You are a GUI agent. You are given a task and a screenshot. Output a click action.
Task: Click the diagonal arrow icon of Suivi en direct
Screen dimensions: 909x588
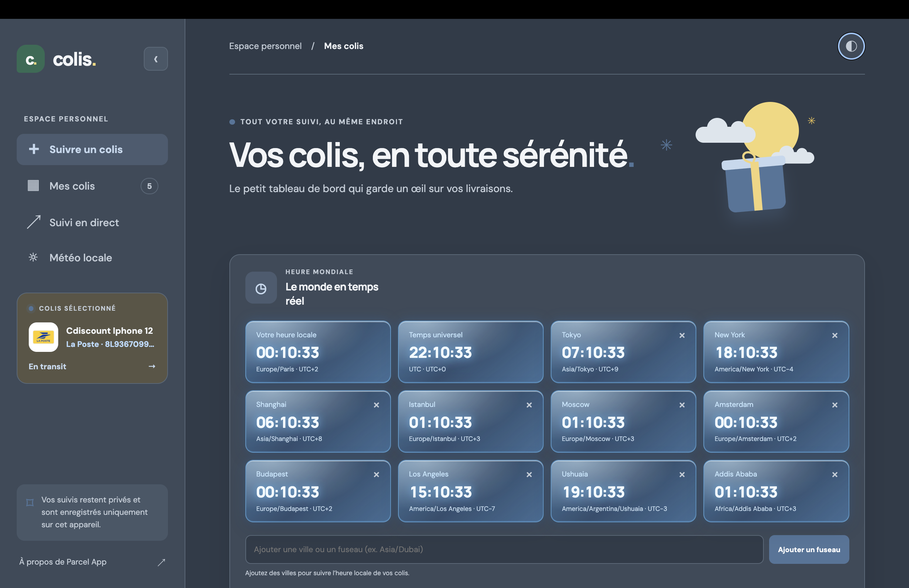point(34,222)
